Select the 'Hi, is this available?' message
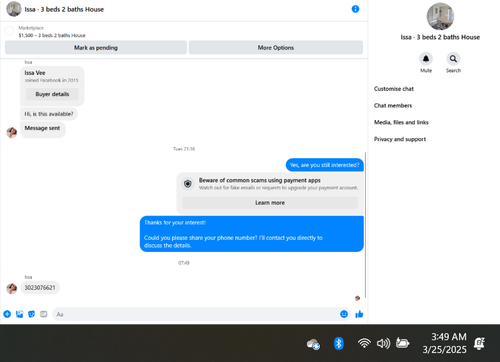Screen dimensions: 500x362 pos(49,114)
